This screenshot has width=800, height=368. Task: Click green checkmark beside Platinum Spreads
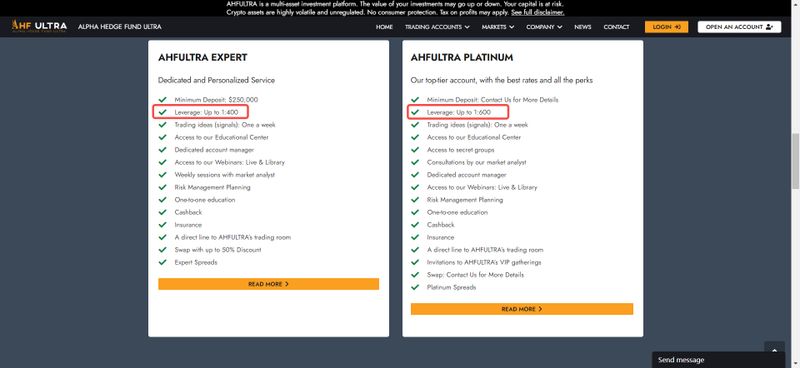click(415, 287)
